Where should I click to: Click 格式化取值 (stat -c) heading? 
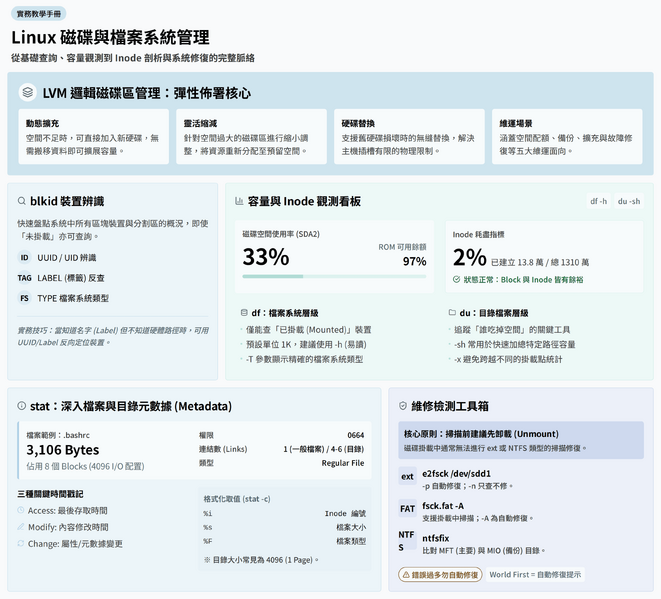pyautogui.click(x=237, y=499)
